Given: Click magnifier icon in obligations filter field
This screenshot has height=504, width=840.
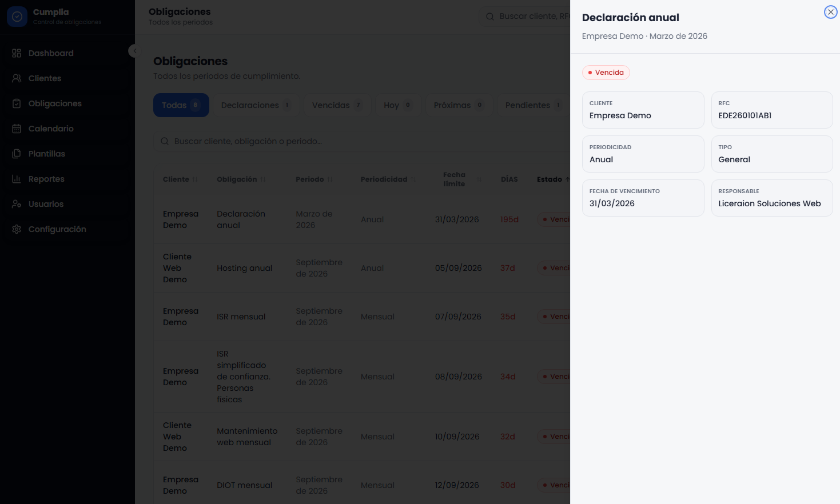Looking at the screenshot, I should [x=165, y=141].
